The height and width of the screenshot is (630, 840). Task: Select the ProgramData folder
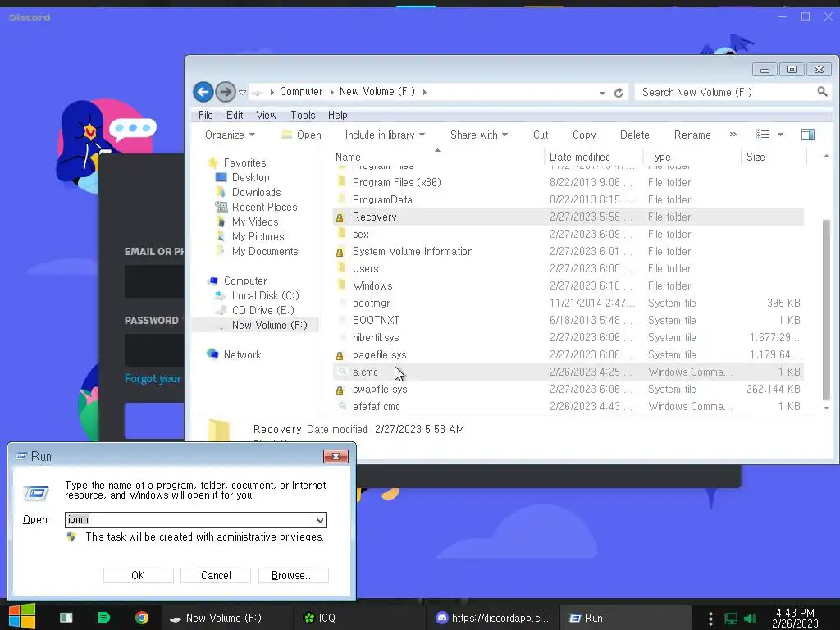(x=568, y=200)
